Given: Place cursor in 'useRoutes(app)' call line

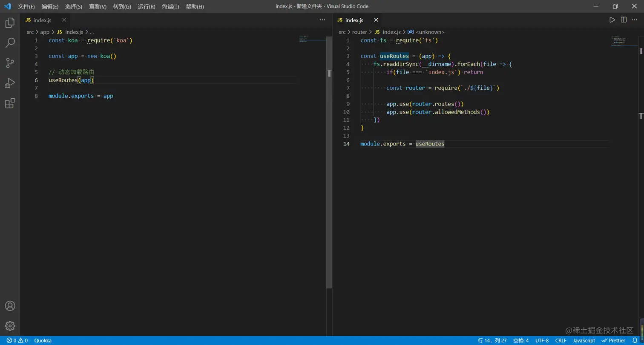Looking at the screenshot, I should click(x=71, y=80).
